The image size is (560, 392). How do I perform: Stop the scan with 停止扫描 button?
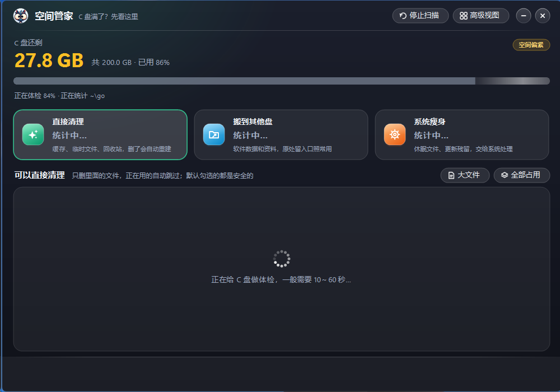pyautogui.click(x=421, y=16)
